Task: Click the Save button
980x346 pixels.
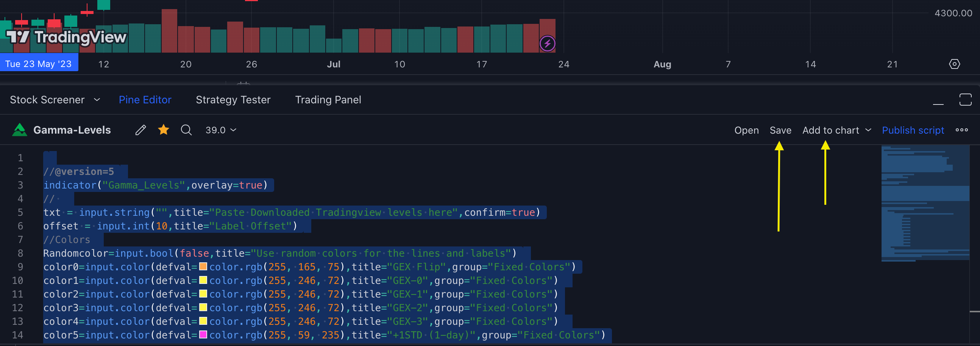Action: 780,131
